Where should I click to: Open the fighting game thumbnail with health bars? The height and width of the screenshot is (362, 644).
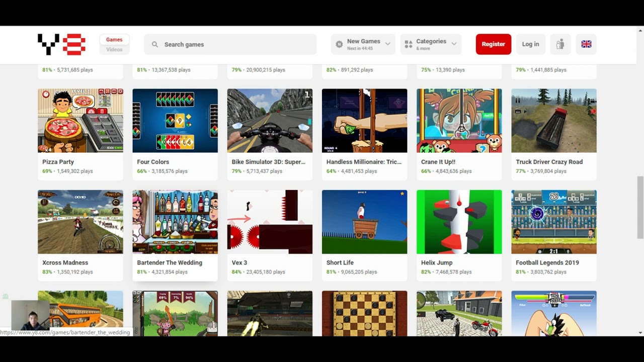(x=554, y=313)
